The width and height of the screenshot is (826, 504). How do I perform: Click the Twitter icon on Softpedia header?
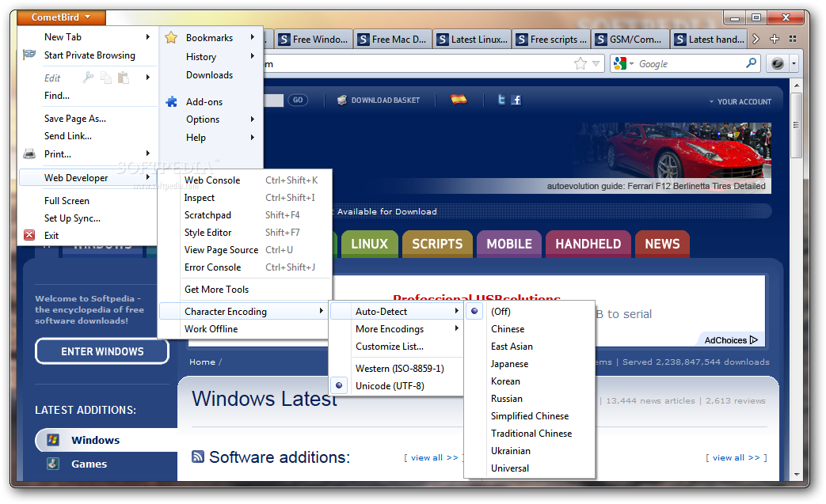tap(501, 100)
